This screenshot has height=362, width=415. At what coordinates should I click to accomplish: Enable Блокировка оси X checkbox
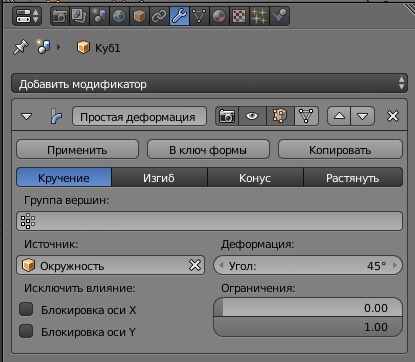click(26, 309)
